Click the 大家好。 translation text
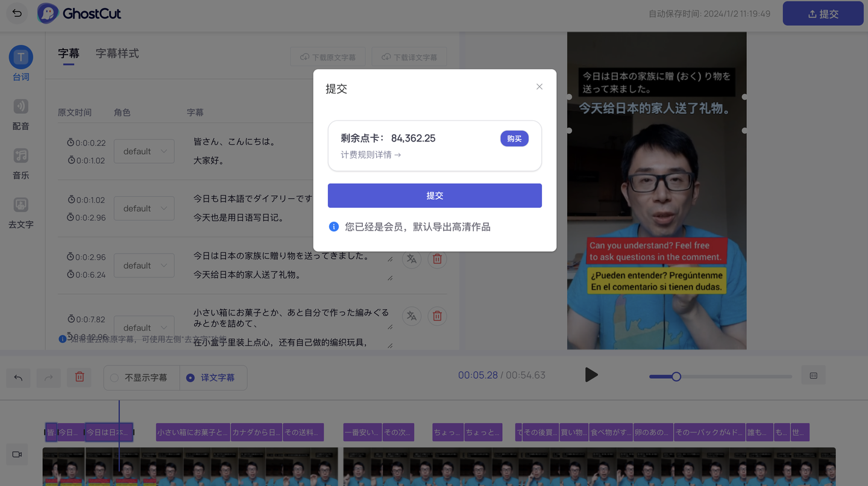 click(x=209, y=161)
